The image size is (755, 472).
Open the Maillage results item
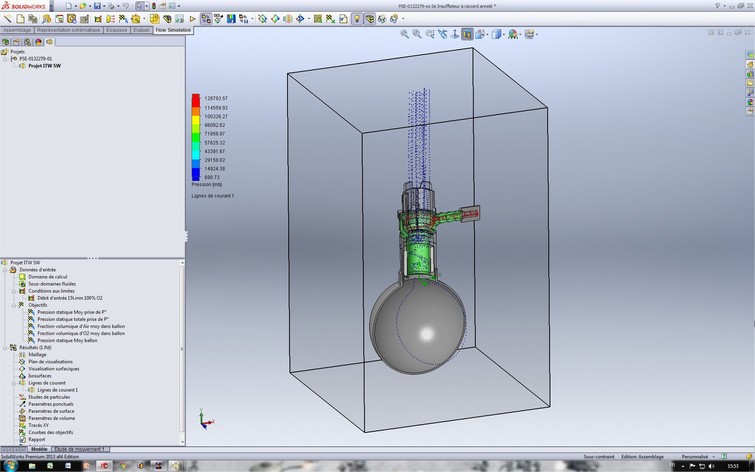point(37,354)
